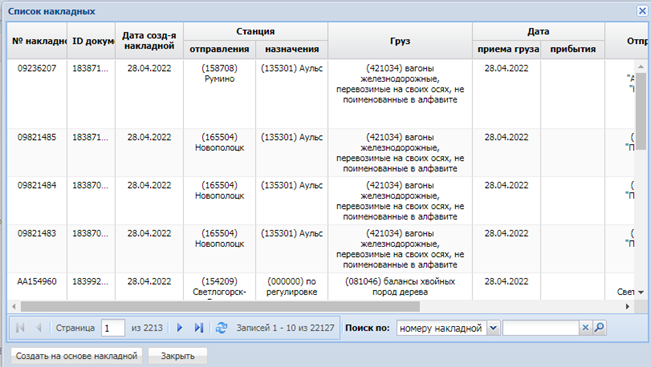
Task: Click 'Создать на основе накладной' button
Action: [76, 356]
